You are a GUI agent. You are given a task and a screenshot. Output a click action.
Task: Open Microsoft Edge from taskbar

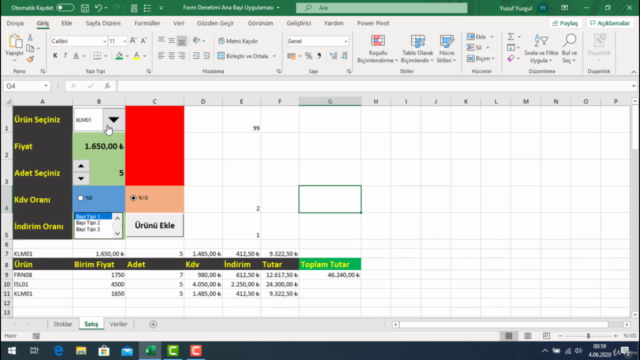tap(58, 351)
